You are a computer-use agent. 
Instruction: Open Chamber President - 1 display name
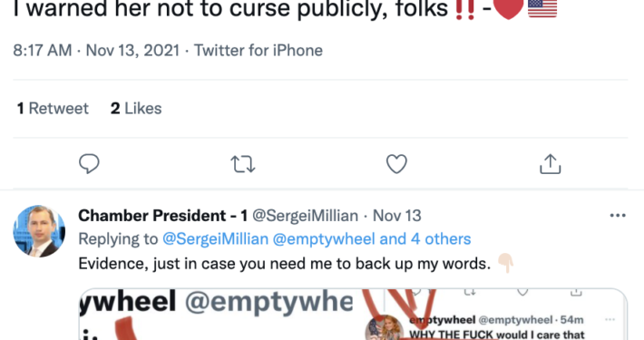click(x=162, y=216)
